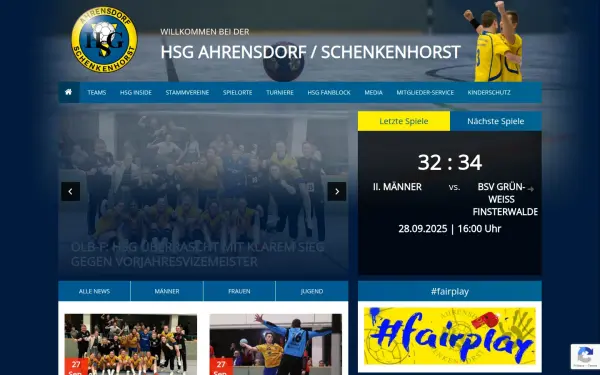Click BSV Grün-Weiss Finsterwalde opponent name
This screenshot has width=600, height=375.
(x=505, y=199)
